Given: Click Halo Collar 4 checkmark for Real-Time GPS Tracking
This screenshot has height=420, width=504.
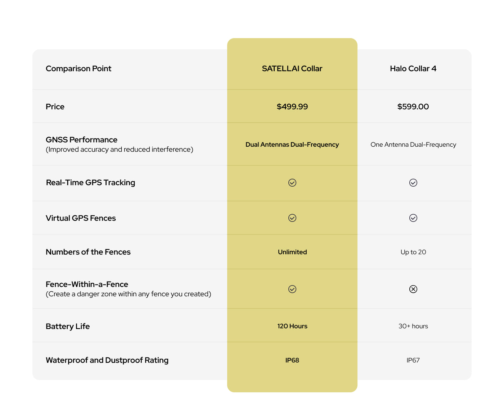Looking at the screenshot, I should 413,183.
